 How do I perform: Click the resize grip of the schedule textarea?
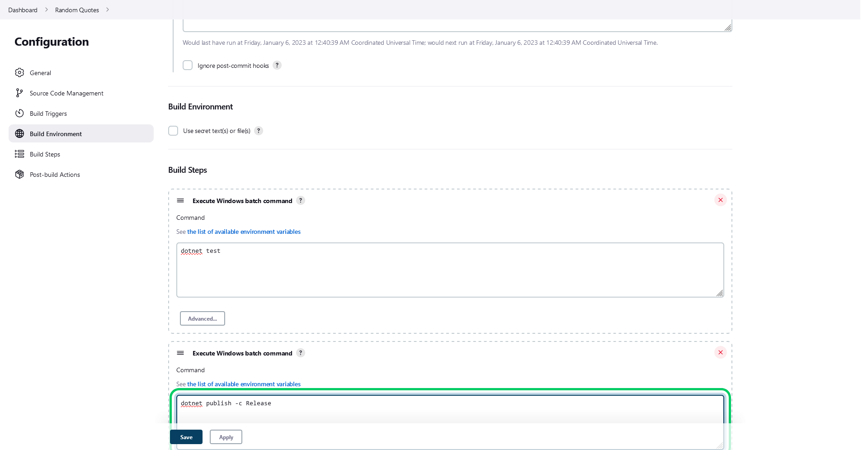(x=728, y=28)
